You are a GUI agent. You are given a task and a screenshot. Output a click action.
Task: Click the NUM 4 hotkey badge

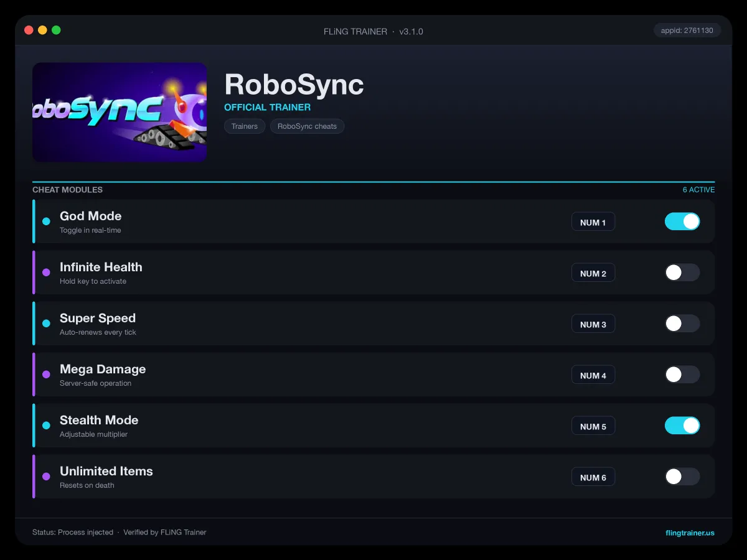click(x=593, y=375)
